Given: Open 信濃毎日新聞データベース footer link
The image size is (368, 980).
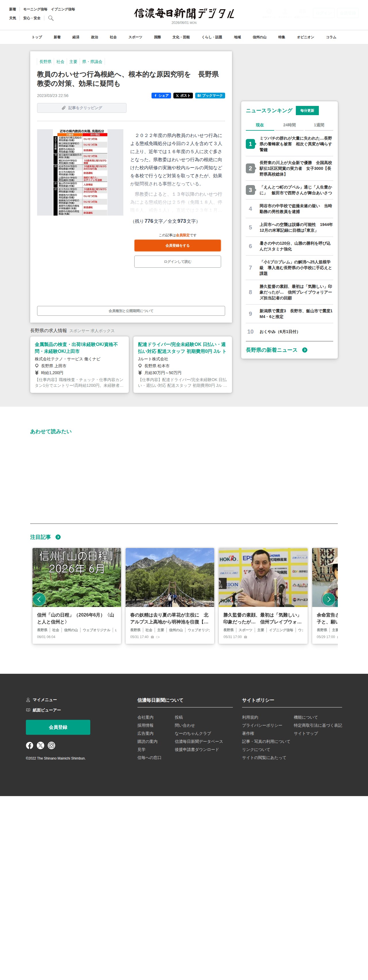Looking at the screenshot, I should point(198,741).
